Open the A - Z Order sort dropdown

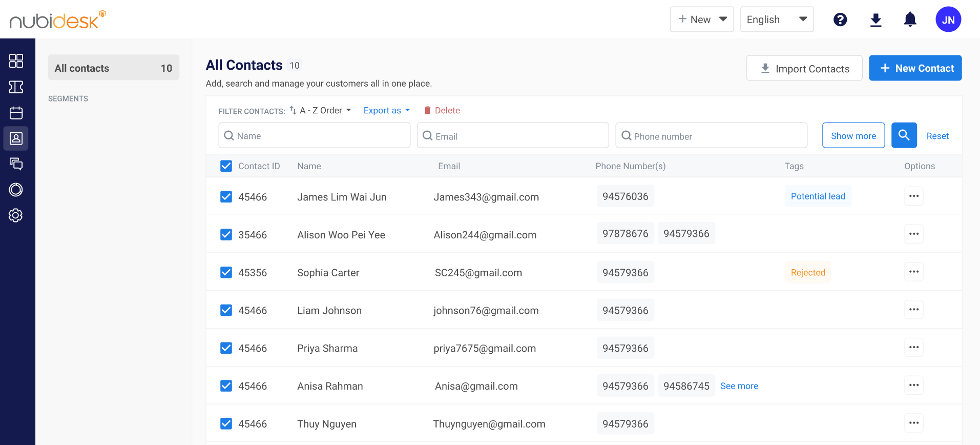click(x=321, y=110)
